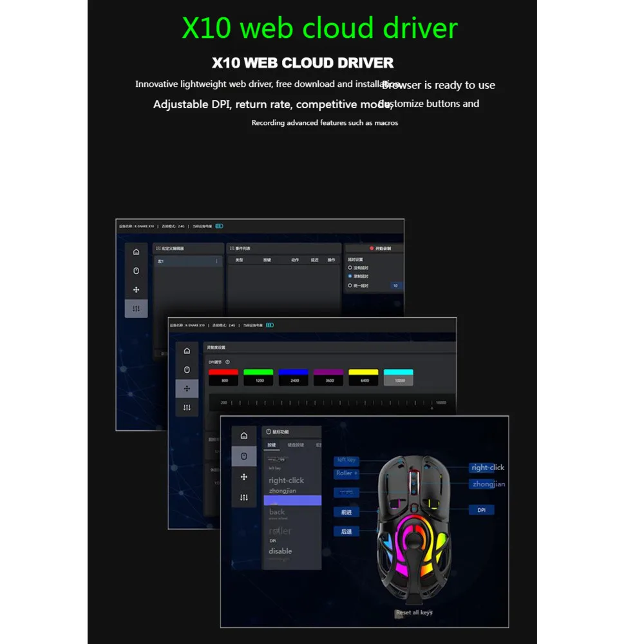Open mouse icon in DPI settings window sidebar
The image size is (644, 644).
pos(187,370)
